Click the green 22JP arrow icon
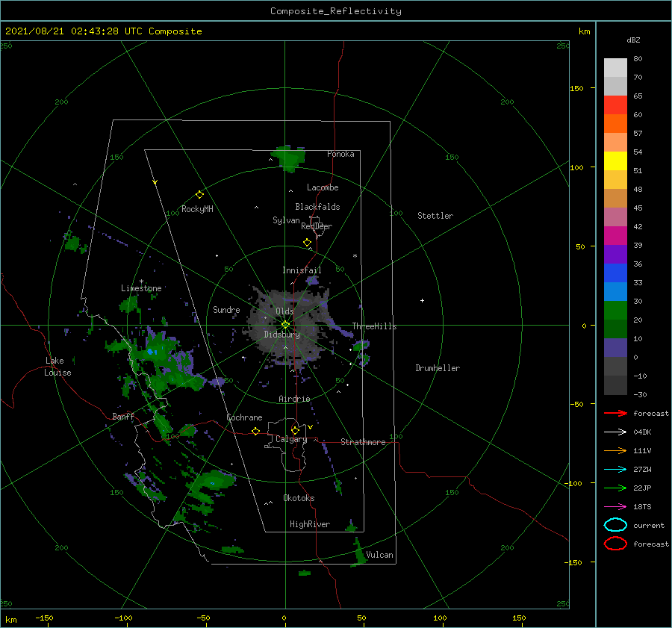Screen dimensions: 672x628 point(615,488)
